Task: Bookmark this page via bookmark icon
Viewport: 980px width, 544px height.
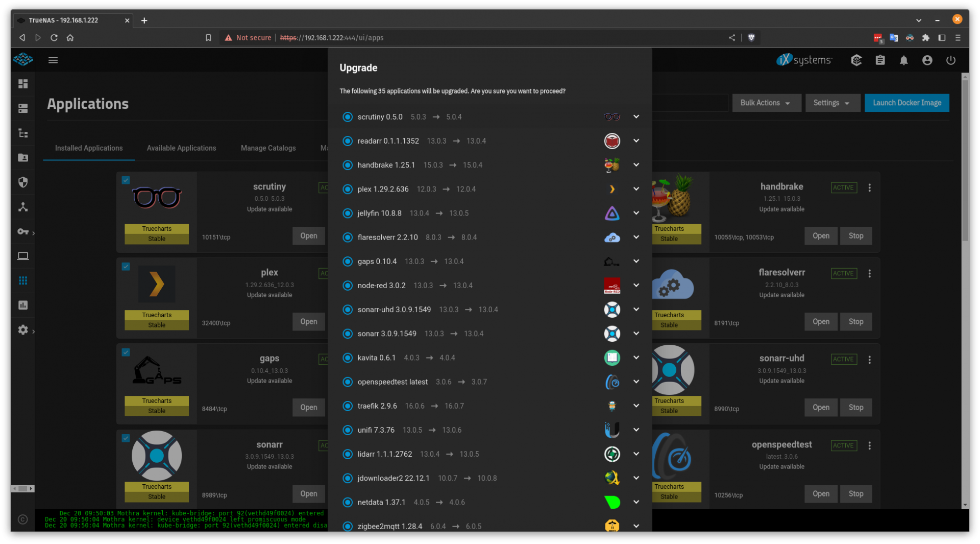Action: [x=208, y=38]
